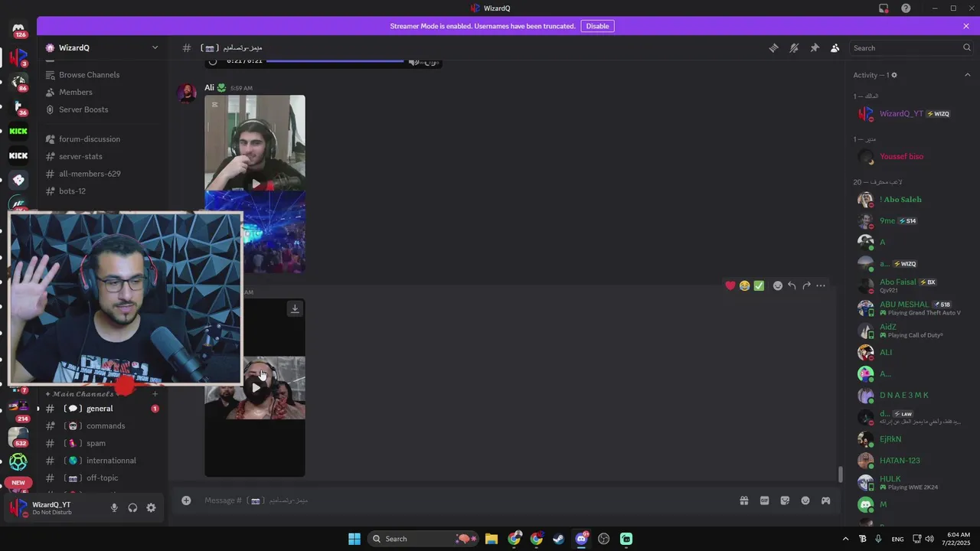This screenshot has width=980, height=551.
Task: Select the first KICK server icon
Action: pyautogui.click(x=18, y=131)
